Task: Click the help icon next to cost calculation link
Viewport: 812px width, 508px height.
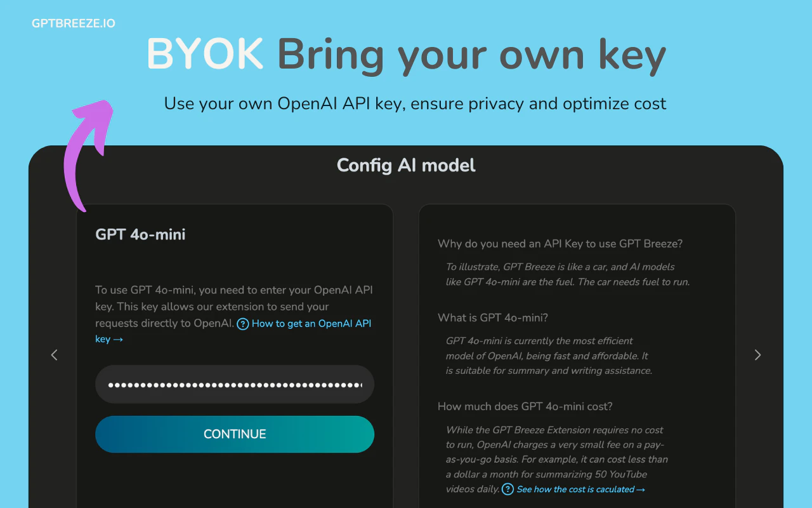Action: click(x=507, y=489)
